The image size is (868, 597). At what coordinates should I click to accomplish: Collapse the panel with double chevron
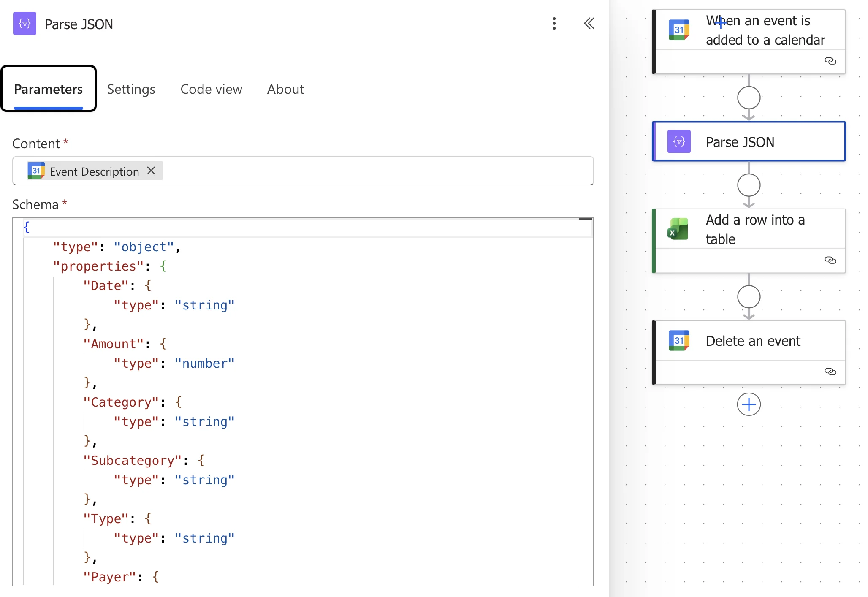tap(589, 24)
